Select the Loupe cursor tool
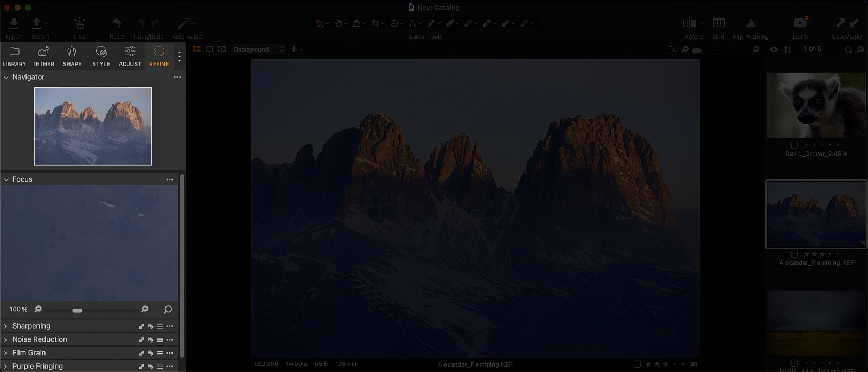 click(x=356, y=23)
